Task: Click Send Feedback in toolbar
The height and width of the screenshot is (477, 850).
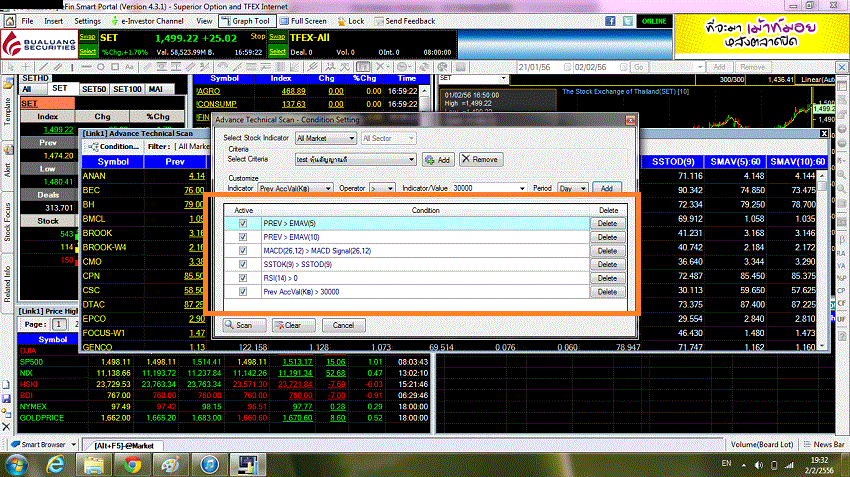Action: coord(404,21)
